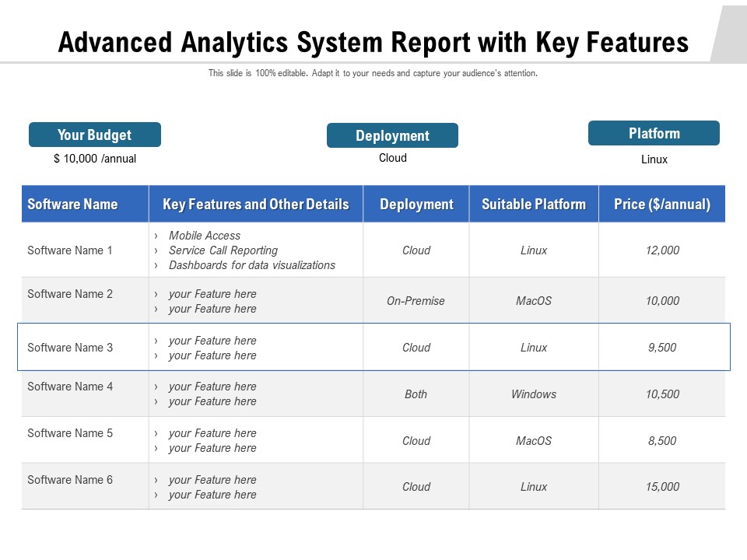Click 'MacOS' platform in Software Name 5 row
The width and height of the screenshot is (747, 560).
point(534,441)
